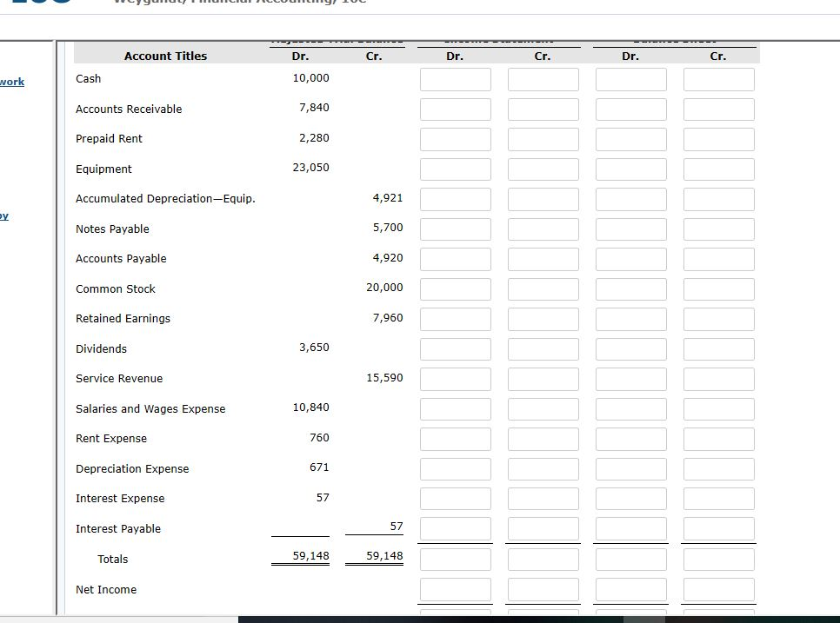
Task: Select the Balance Sheet Cr. field for Common Stock
Action: point(718,288)
